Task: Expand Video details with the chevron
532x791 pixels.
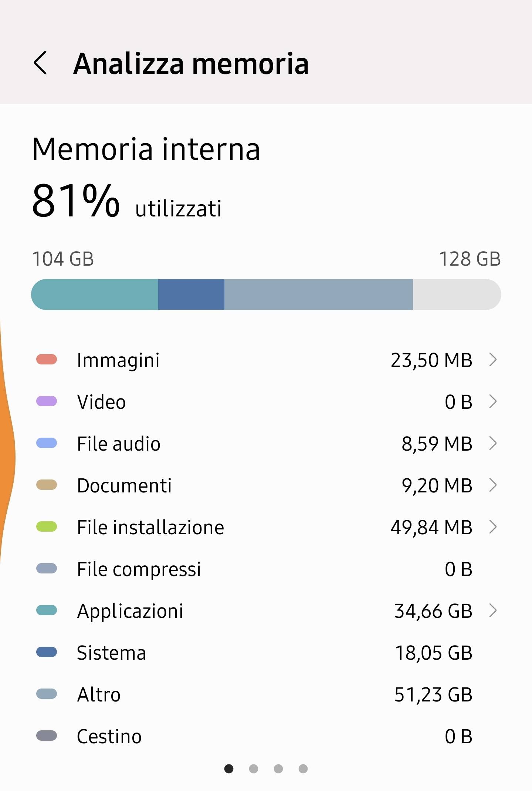Action: tap(493, 401)
